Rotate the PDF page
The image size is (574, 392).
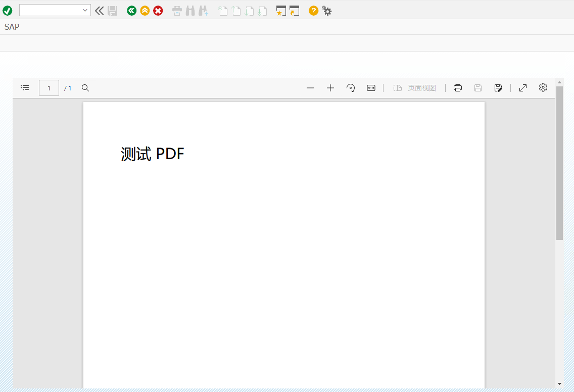click(351, 88)
